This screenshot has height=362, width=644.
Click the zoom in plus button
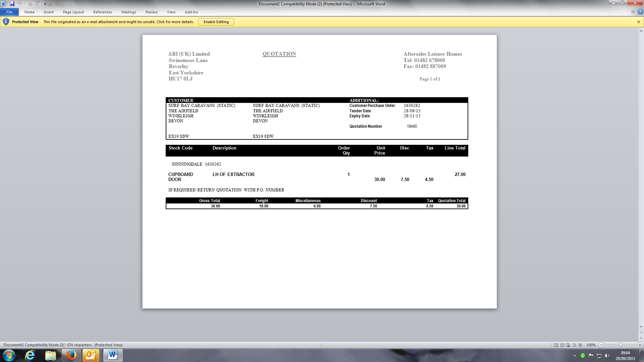coord(640,345)
